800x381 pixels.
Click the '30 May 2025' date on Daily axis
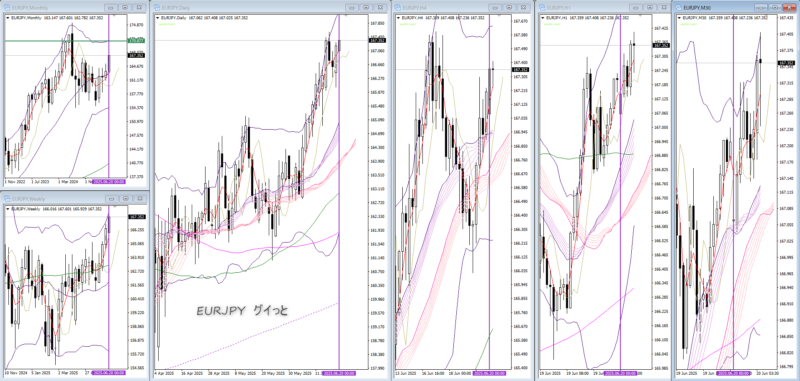[x=301, y=373]
